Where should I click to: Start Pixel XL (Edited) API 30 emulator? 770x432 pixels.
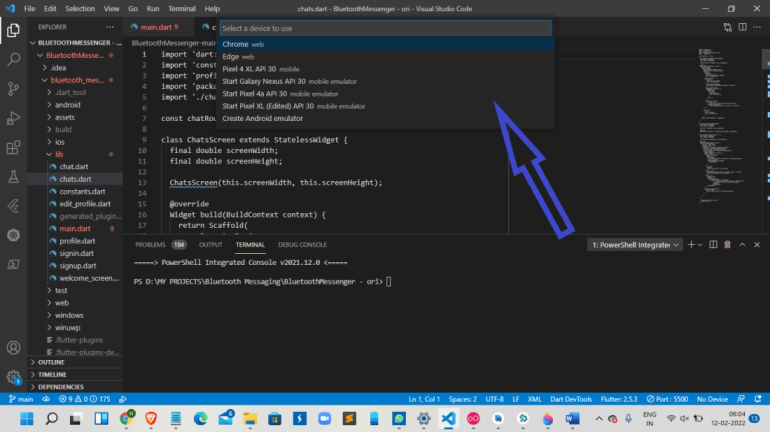point(386,106)
